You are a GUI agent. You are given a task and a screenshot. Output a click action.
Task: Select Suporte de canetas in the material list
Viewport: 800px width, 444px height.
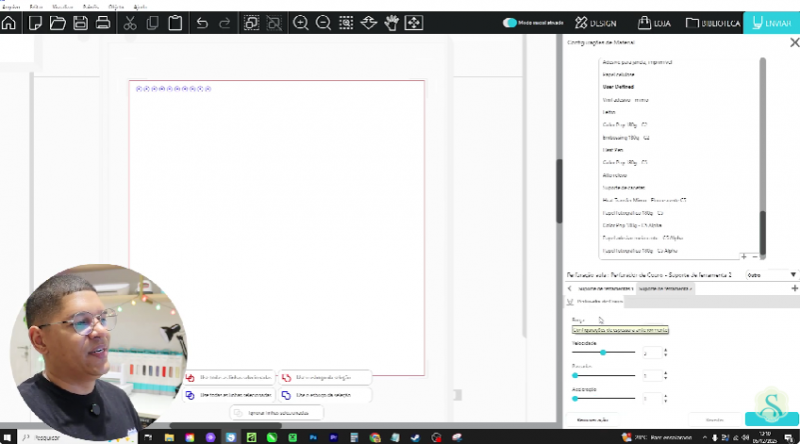623,188
